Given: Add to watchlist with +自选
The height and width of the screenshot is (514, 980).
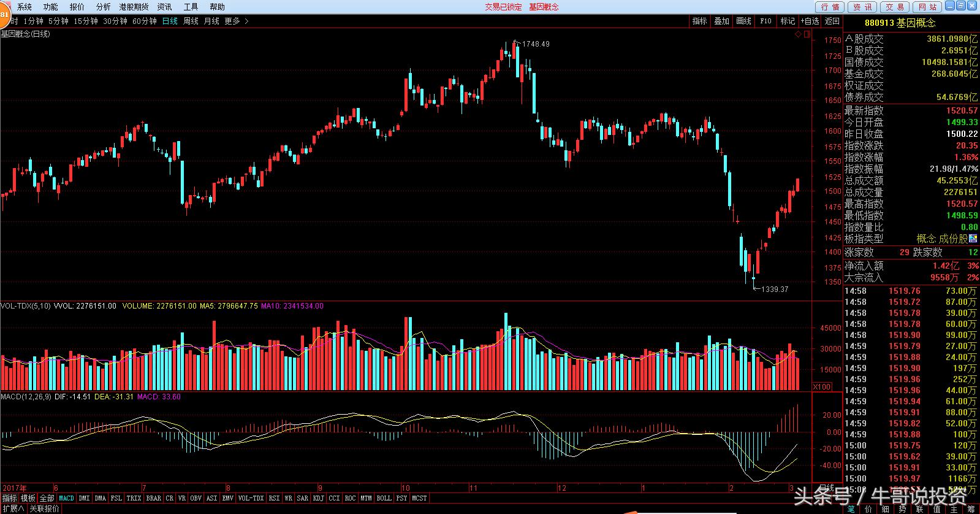Looking at the screenshot, I should pyautogui.click(x=809, y=21).
